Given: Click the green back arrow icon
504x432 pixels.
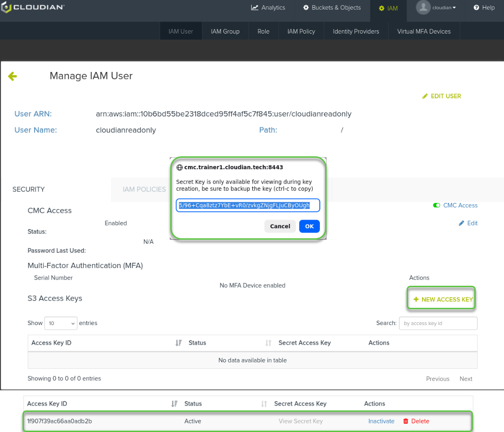Looking at the screenshot, I should coord(12,76).
